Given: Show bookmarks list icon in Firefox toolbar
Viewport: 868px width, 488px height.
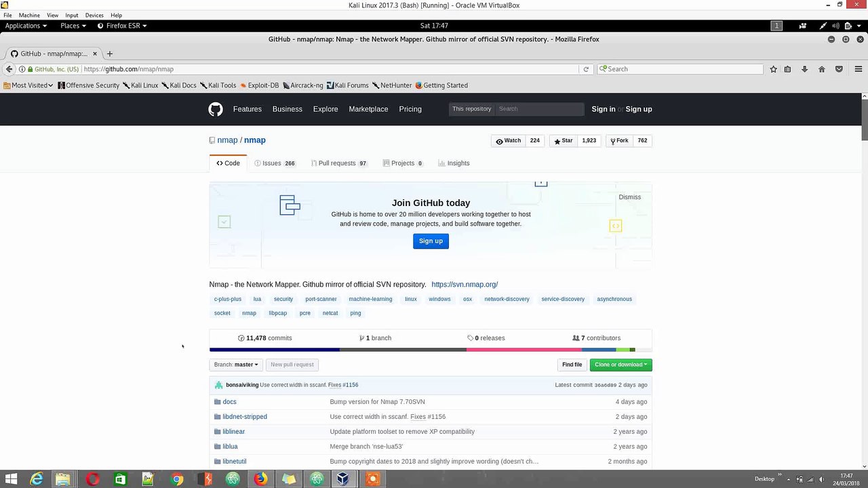Looking at the screenshot, I should pos(787,69).
